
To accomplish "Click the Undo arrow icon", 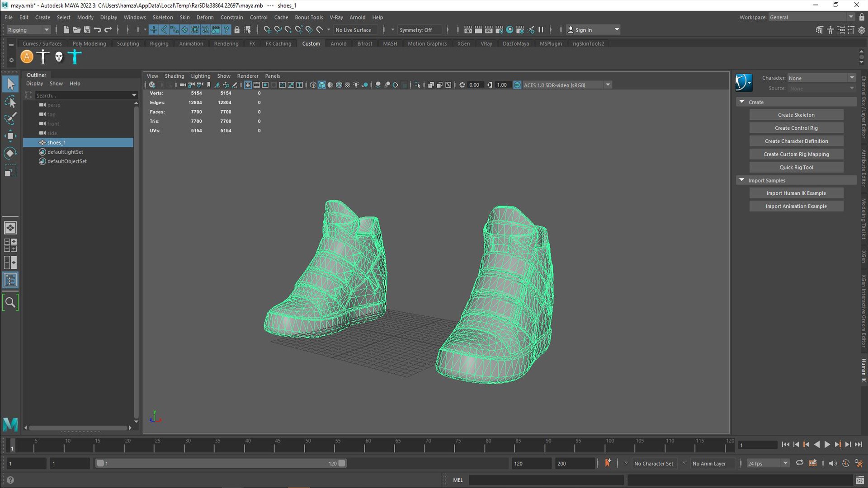I will [97, 30].
